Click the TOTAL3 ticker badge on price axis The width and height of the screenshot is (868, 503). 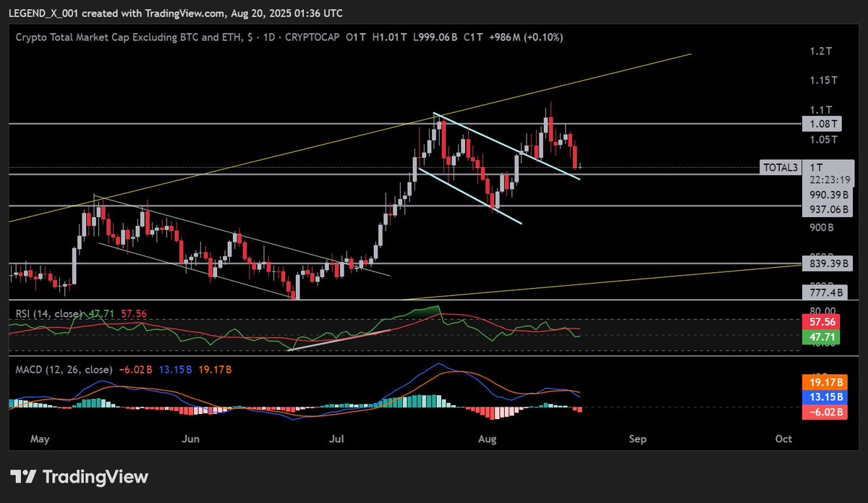pyautogui.click(x=782, y=167)
